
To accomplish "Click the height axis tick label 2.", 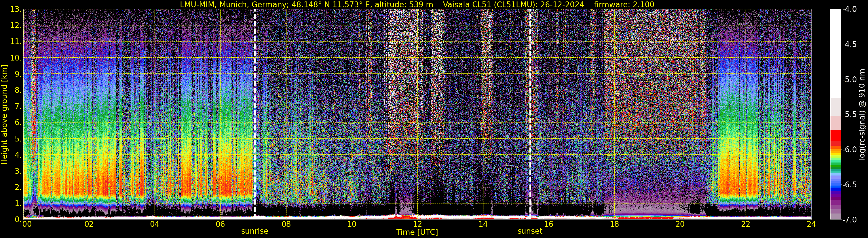I will (18, 187).
